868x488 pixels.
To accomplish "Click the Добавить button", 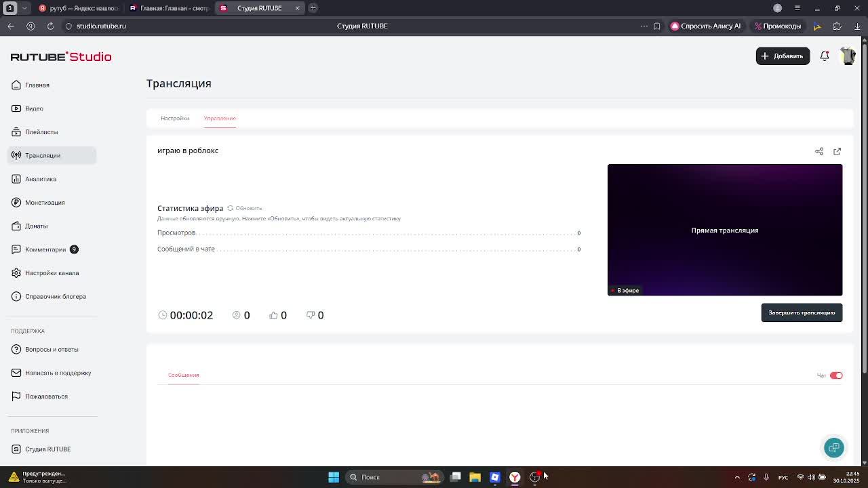I will pos(783,56).
